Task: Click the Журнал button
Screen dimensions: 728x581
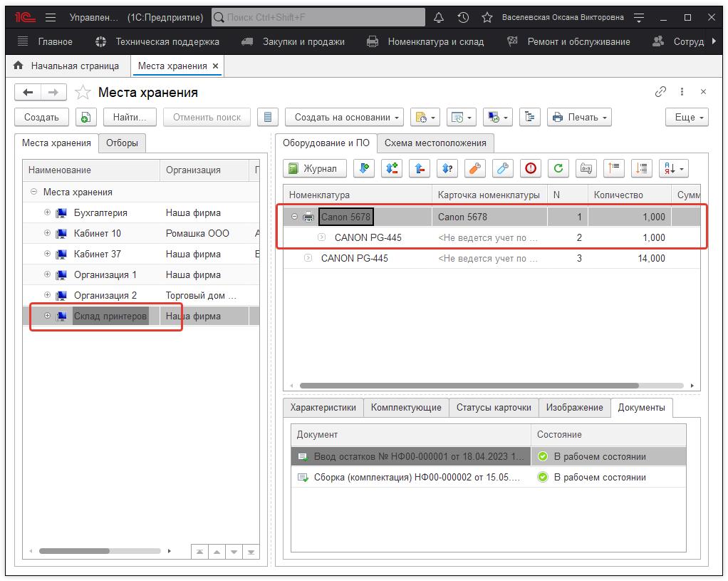Action: tap(314, 168)
